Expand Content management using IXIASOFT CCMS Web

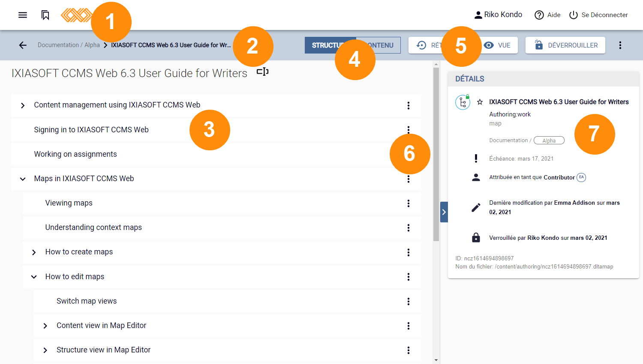pos(23,105)
